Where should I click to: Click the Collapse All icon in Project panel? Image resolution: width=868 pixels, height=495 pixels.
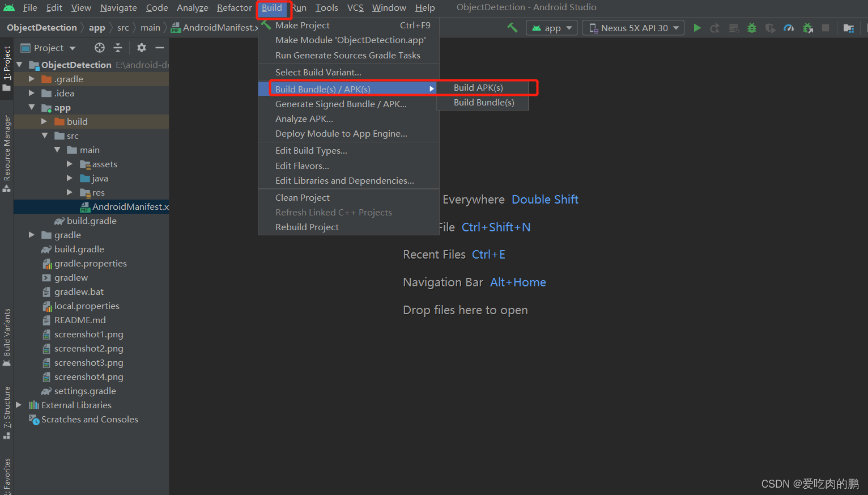pos(118,48)
